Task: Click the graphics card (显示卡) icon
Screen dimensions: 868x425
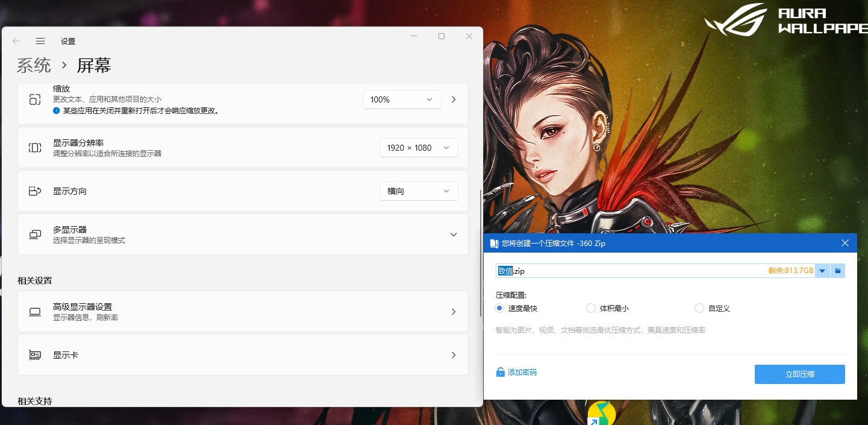Action: click(x=35, y=355)
